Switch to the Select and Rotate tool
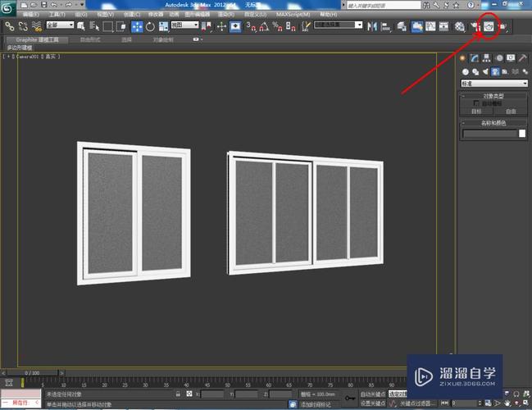532x410 pixels. [x=150, y=26]
